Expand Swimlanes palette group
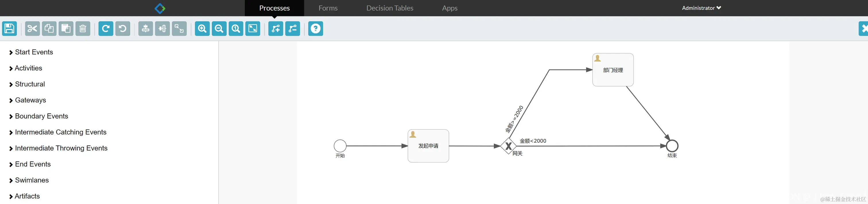The width and height of the screenshot is (868, 204). 29,180
